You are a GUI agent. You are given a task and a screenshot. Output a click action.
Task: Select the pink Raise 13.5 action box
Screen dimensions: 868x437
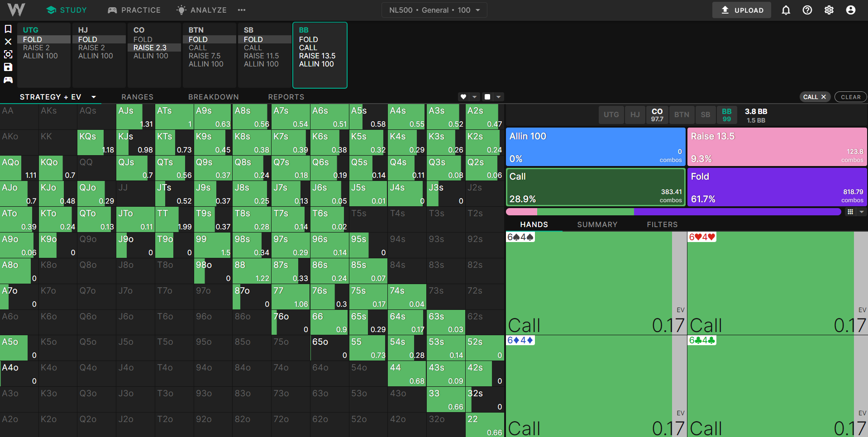[x=777, y=147]
